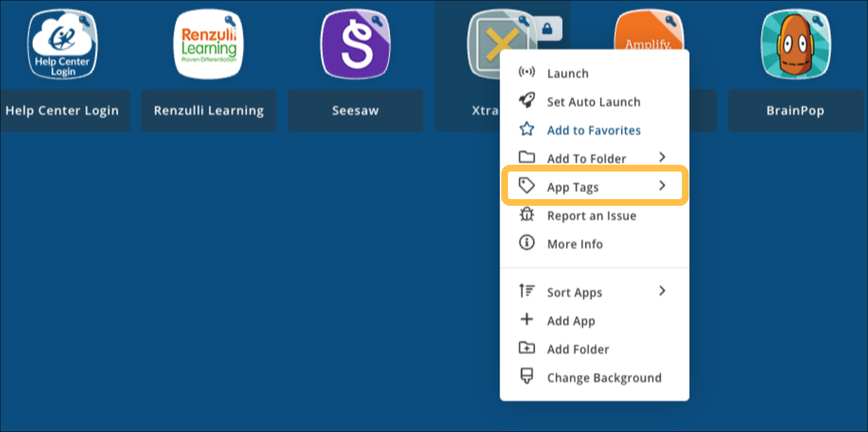Click the tag icon for App Tags

527,186
